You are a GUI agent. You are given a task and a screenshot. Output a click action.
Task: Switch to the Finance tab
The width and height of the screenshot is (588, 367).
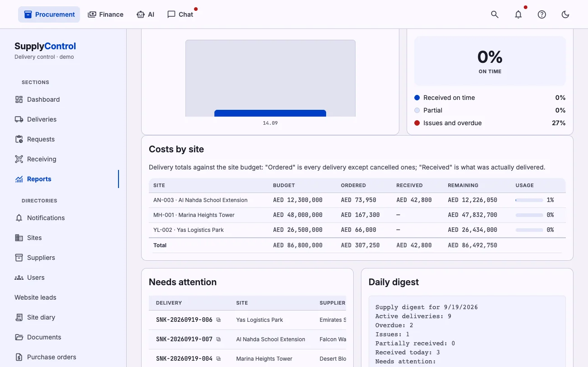(x=105, y=14)
